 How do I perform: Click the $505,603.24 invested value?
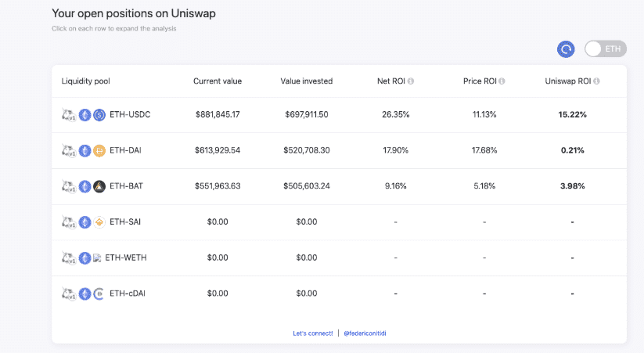(x=307, y=186)
